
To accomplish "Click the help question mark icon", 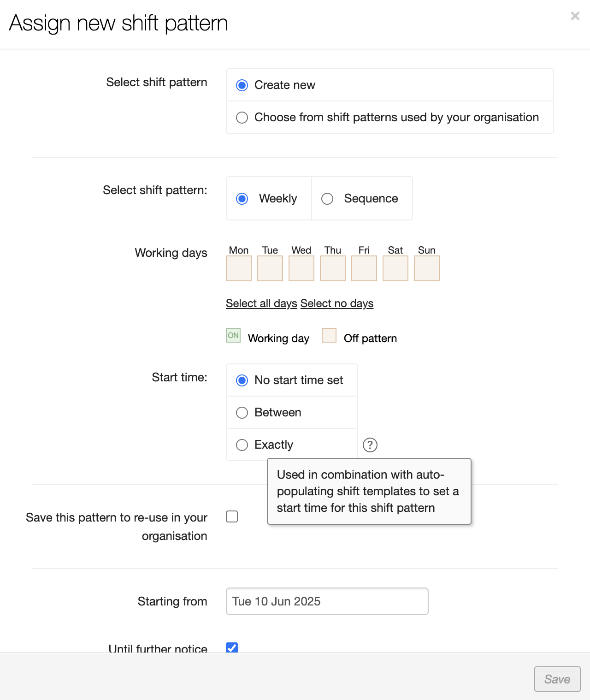I will pyautogui.click(x=370, y=445).
